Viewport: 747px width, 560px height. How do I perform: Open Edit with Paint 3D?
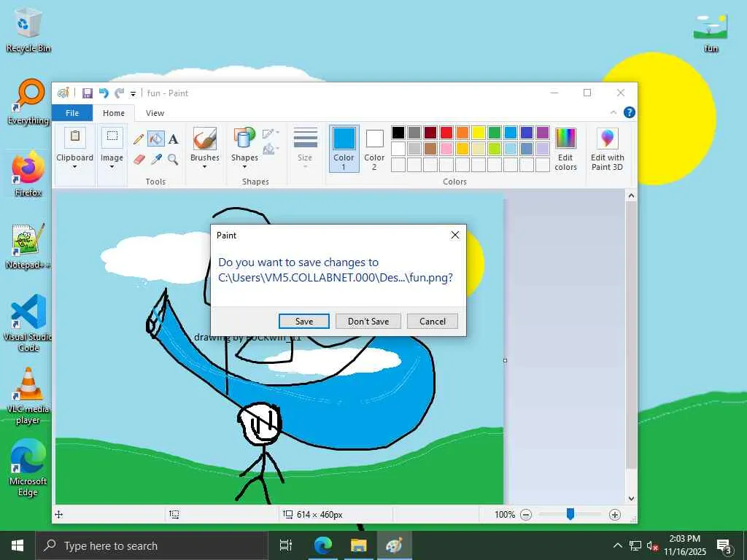coord(608,149)
